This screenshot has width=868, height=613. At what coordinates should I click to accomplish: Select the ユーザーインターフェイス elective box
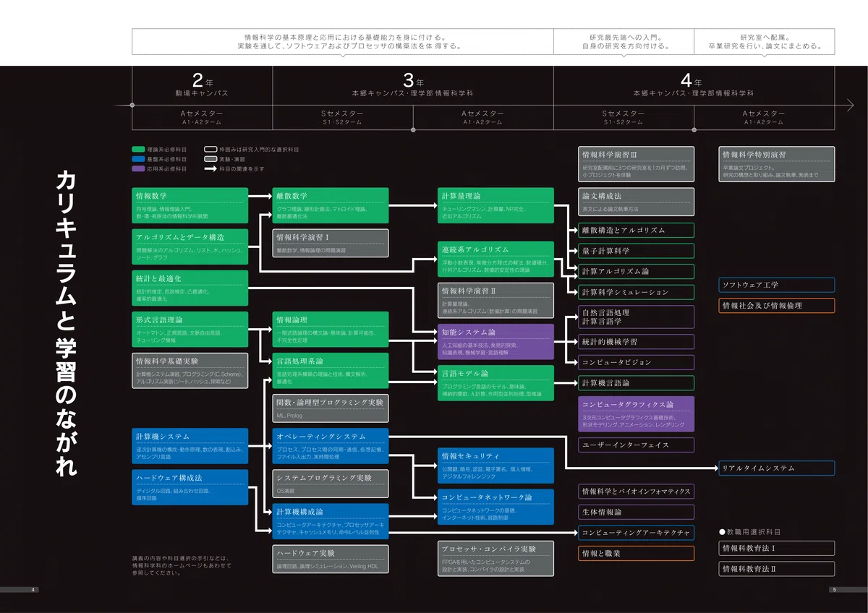pyautogui.click(x=637, y=445)
